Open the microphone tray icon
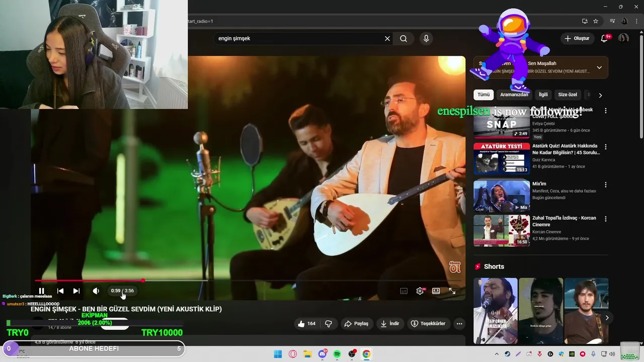Viewport: 644px width, 362px height. point(594,354)
